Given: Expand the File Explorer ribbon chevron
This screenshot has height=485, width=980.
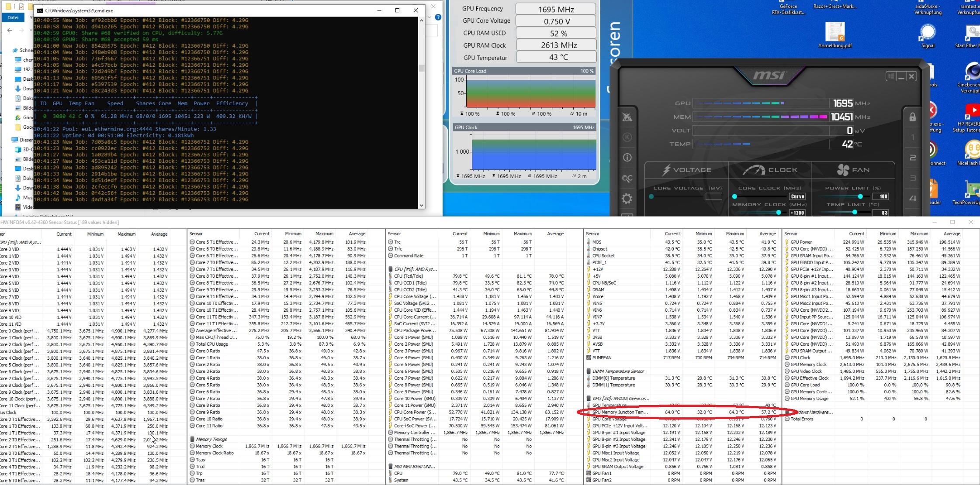Looking at the screenshot, I should 429,17.
